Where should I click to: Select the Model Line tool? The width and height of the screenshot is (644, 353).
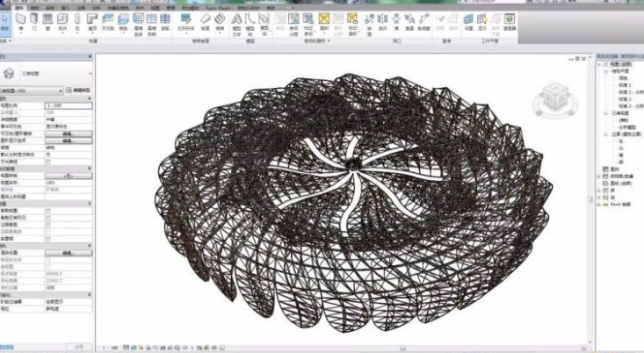[x=250, y=24]
